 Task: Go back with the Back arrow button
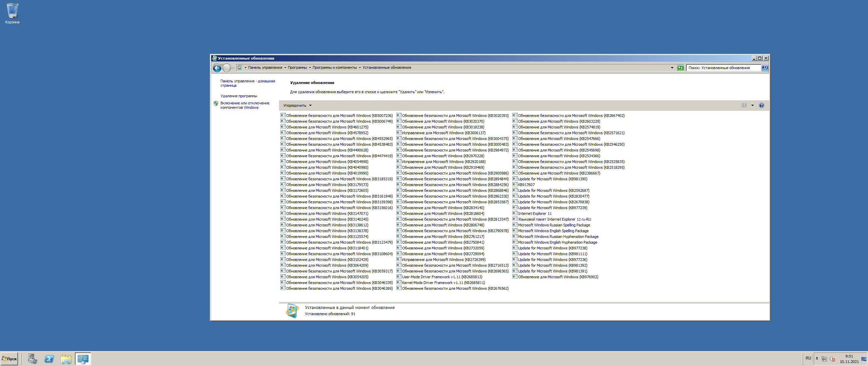point(217,68)
